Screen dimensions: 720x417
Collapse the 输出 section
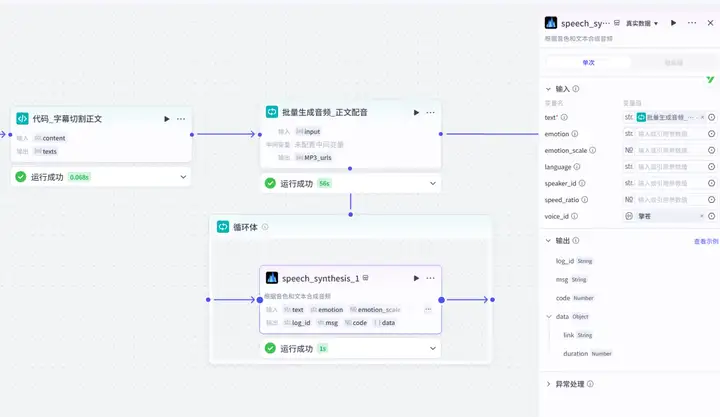click(x=548, y=241)
